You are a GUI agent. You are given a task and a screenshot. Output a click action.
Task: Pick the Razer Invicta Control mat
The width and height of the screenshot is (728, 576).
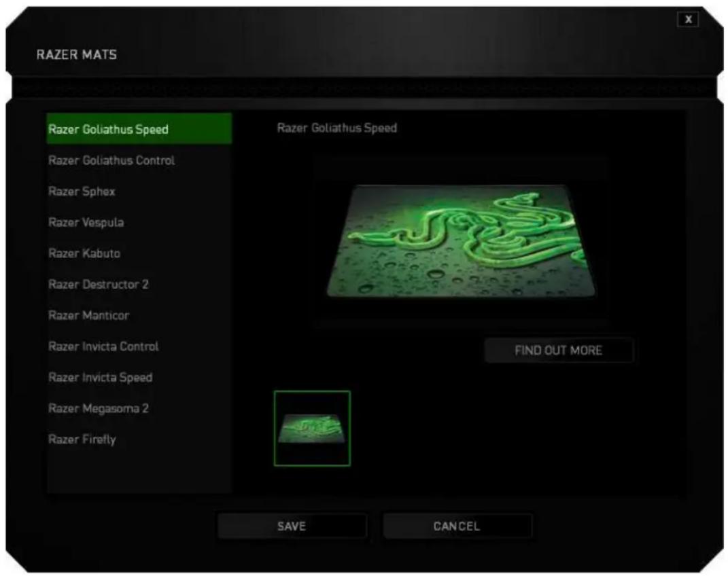pos(139,346)
